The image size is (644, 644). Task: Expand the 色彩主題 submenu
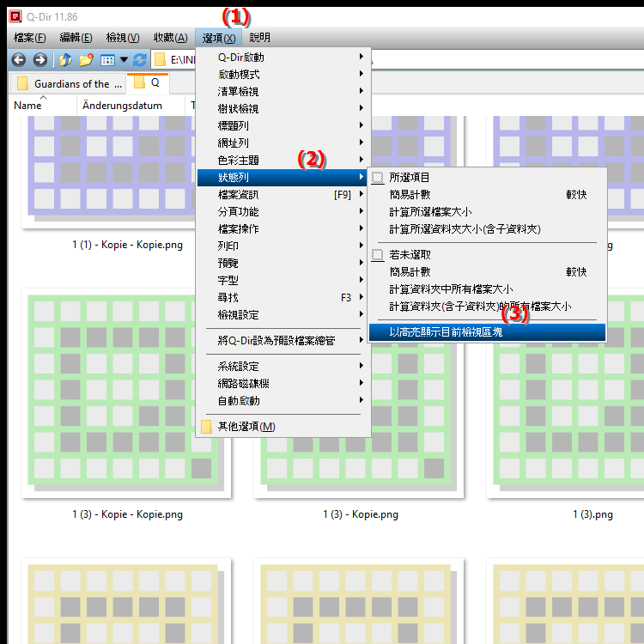coord(283,161)
